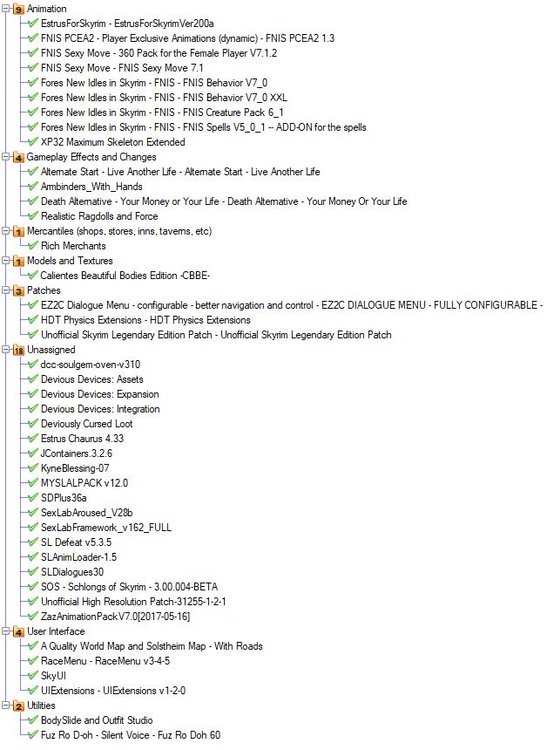Collapse the Animation category tree node

click(5, 8)
